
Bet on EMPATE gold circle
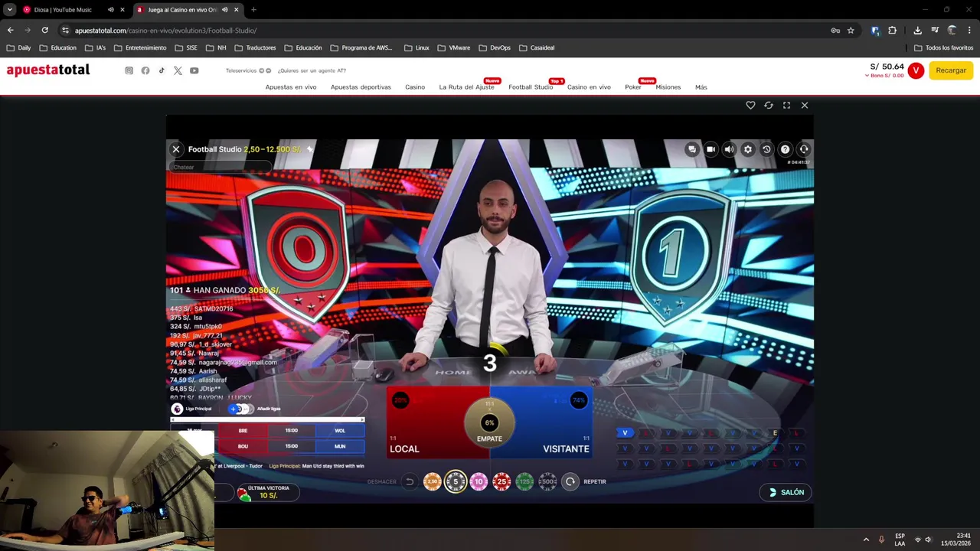click(x=489, y=422)
